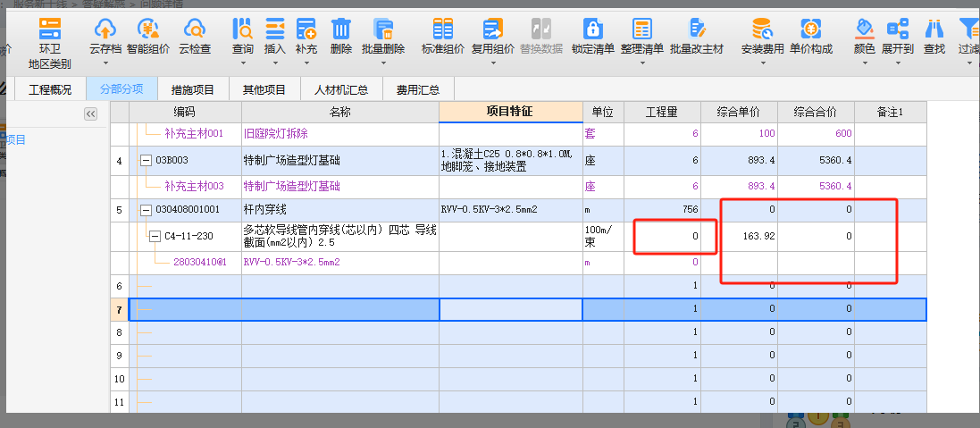Click the 展开到 expand-to icon
980x428 pixels.
(x=898, y=29)
